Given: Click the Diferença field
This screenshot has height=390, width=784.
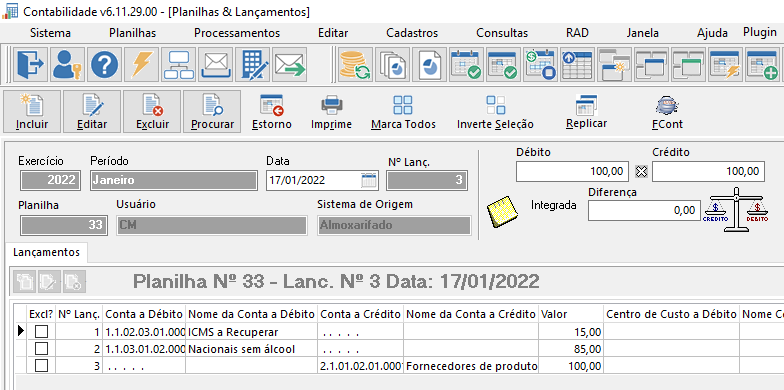Looking at the screenshot, I should [x=644, y=210].
